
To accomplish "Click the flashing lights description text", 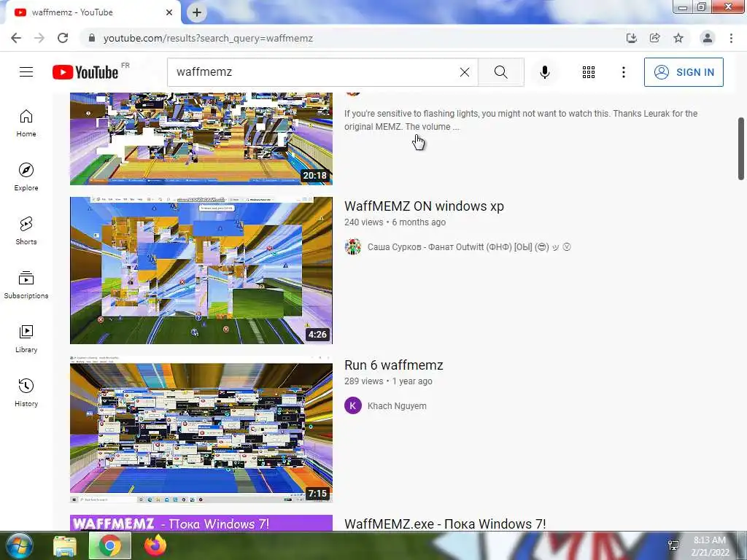I will click(x=521, y=120).
